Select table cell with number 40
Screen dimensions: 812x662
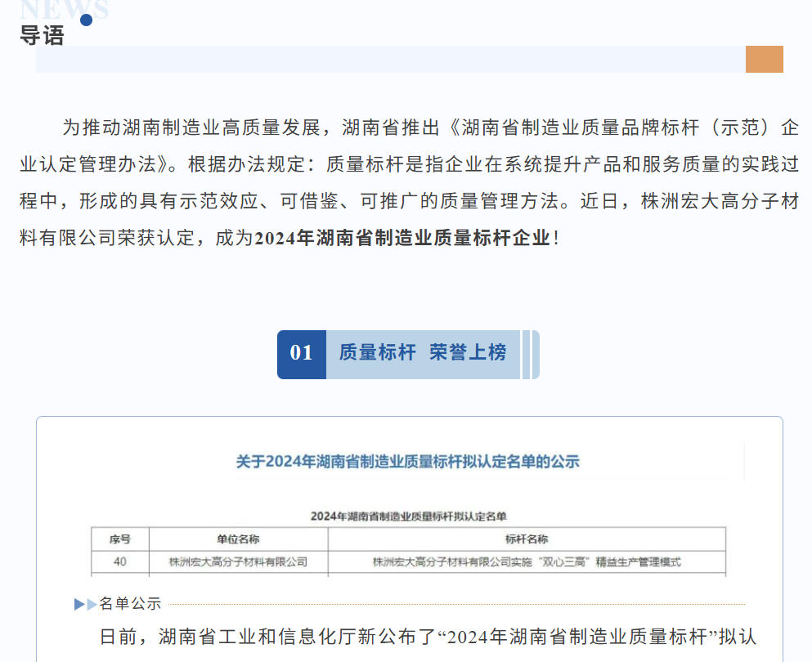tap(120, 562)
